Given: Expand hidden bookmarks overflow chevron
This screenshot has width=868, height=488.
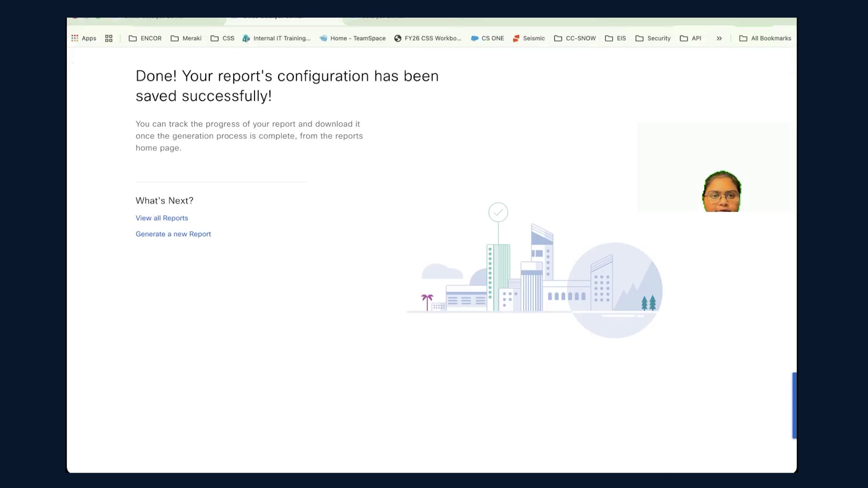Looking at the screenshot, I should [x=719, y=38].
